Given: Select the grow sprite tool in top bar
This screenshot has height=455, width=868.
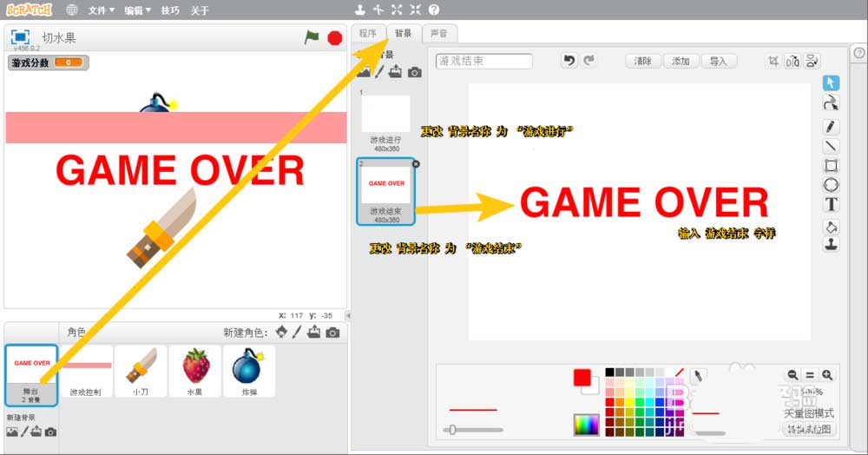Looking at the screenshot, I should (397, 10).
